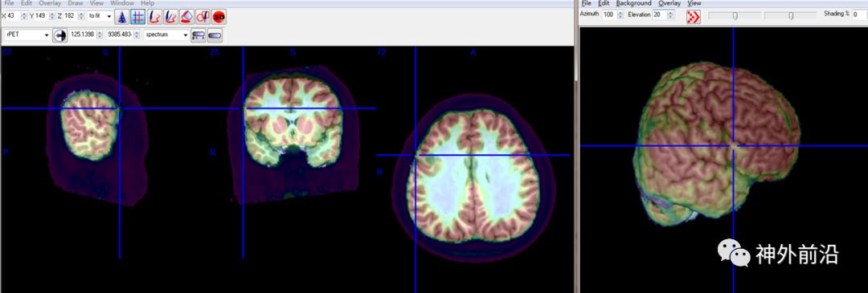The height and width of the screenshot is (293, 868).
Task: Open the 'to fit' zoom dropdown
Action: click(x=100, y=16)
